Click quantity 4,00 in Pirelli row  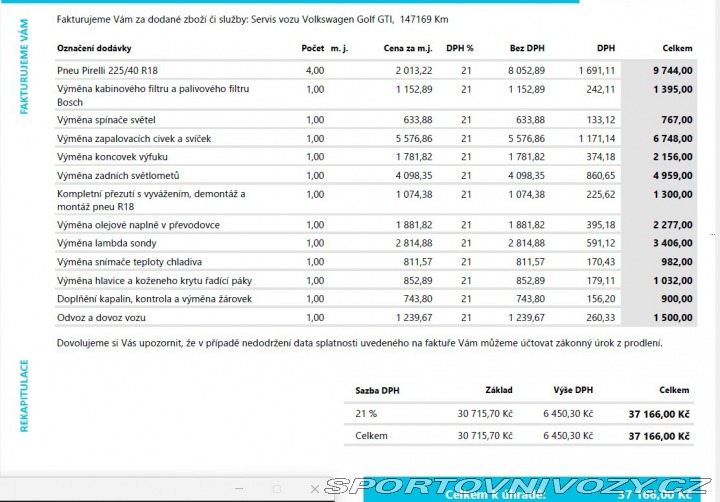pos(315,71)
